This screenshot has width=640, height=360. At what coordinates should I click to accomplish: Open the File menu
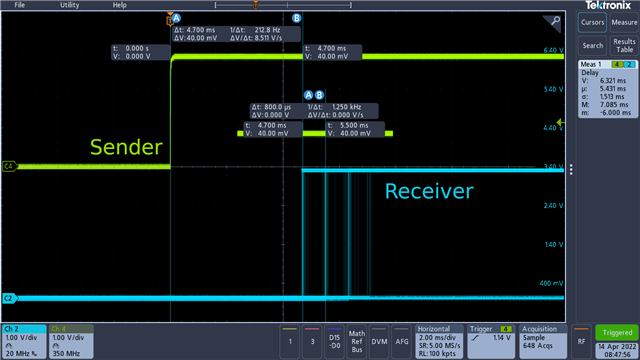click(20, 5)
